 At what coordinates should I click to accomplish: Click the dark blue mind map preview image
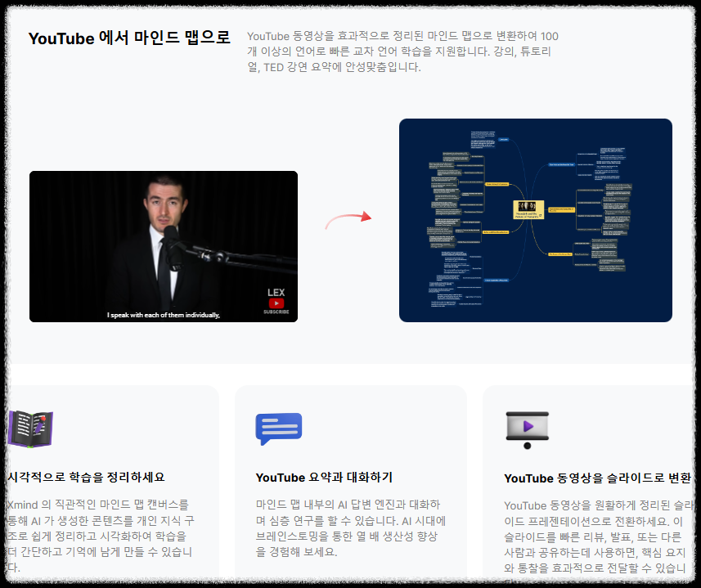click(536, 221)
